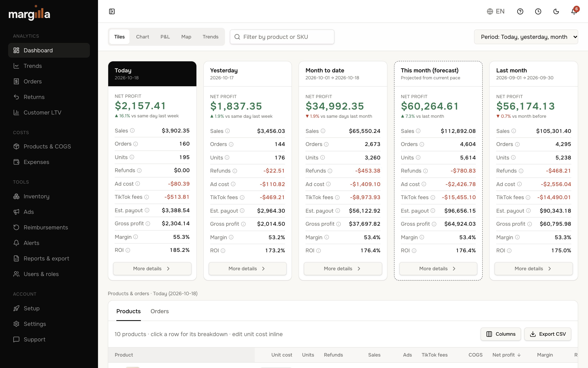588x368 pixels.
Task: Click the Margilla logo
Action: (29, 13)
